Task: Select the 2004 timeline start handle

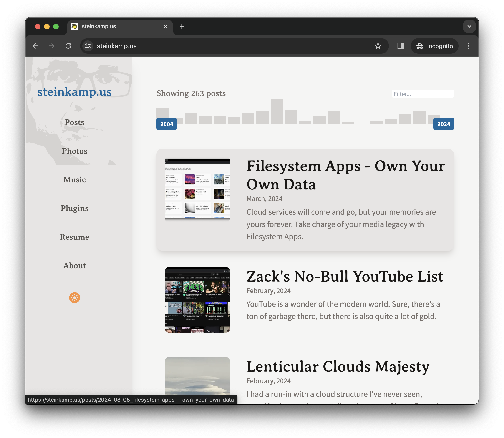Action: point(166,124)
